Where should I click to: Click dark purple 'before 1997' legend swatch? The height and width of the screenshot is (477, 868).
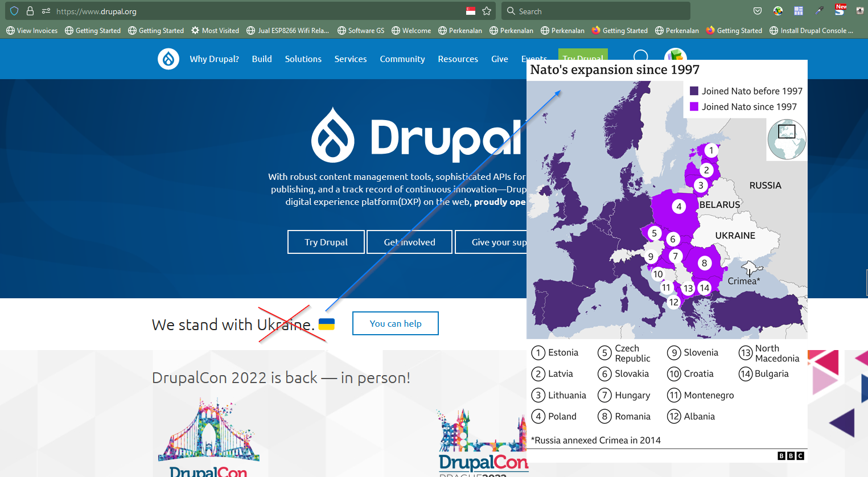point(694,91)
